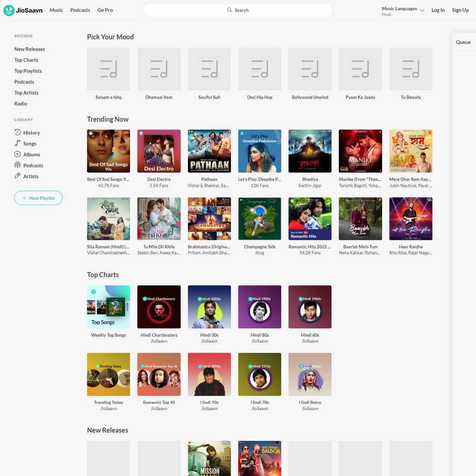Go to Top Playlists in sidebar

(x=28, y=71)
